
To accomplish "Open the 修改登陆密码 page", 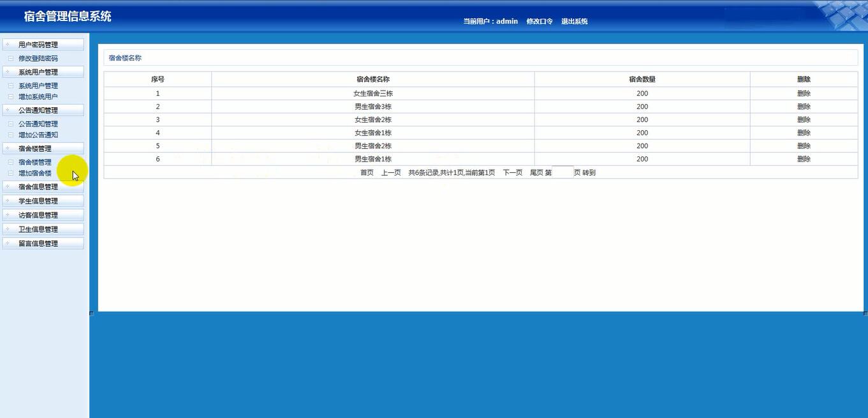I will [38, 59].
